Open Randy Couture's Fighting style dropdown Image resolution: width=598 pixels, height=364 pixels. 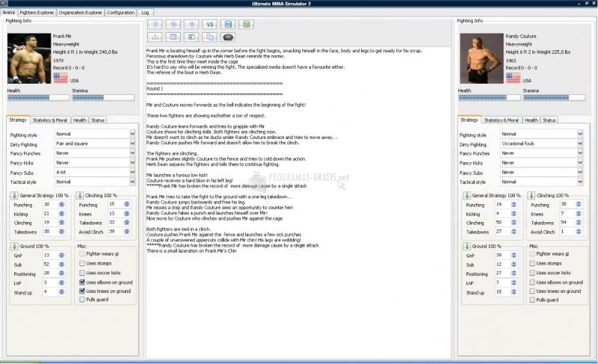[580, 134]
